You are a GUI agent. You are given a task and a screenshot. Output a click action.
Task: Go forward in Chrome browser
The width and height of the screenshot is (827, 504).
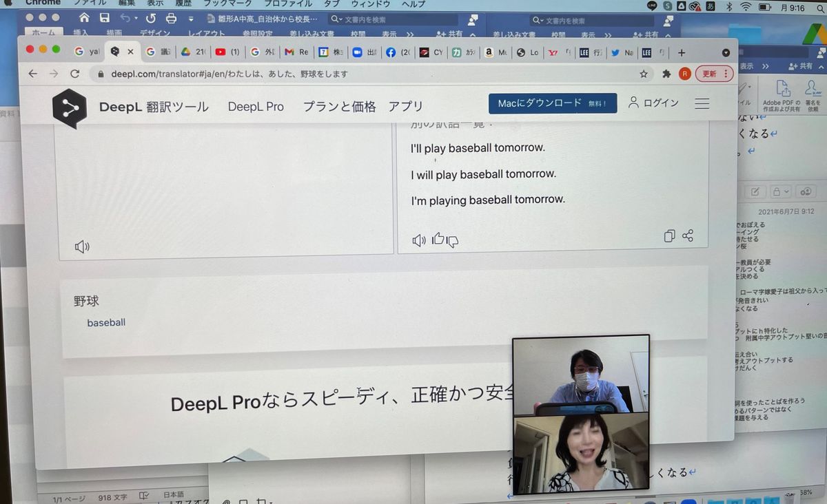click(54, 74)
